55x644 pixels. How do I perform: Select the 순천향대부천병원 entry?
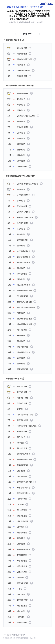[x=23, y=195]
